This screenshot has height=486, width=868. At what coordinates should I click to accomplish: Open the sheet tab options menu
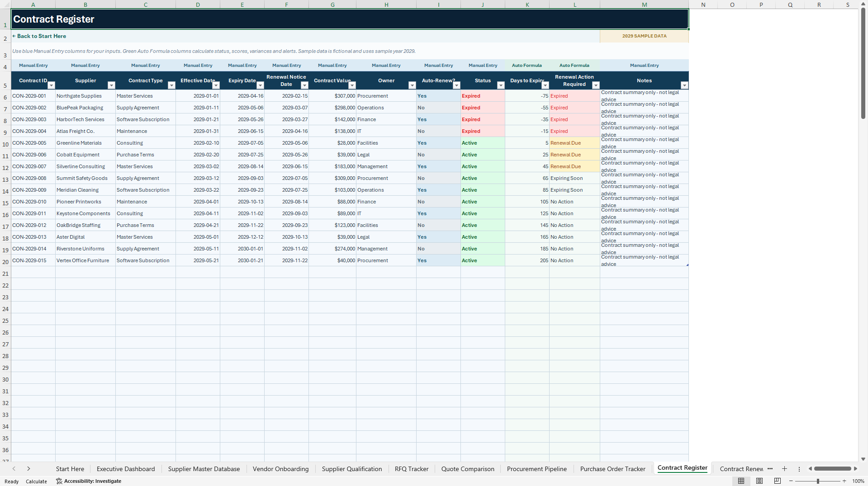799,469
